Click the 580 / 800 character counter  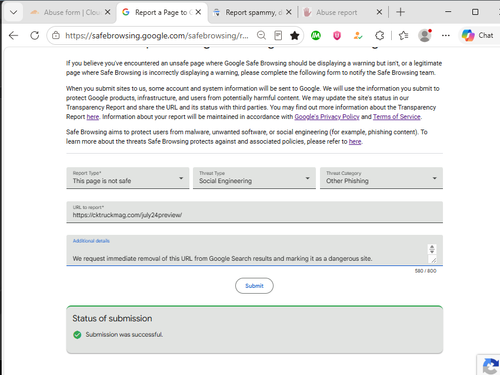425,271
